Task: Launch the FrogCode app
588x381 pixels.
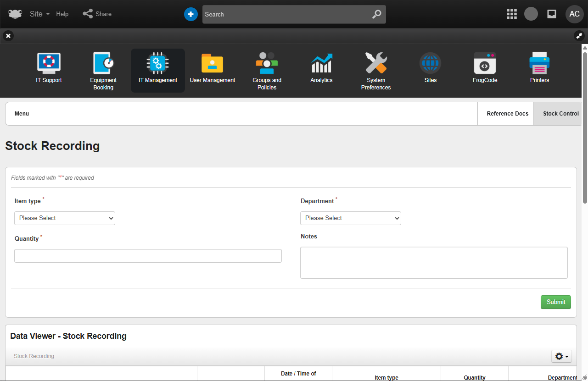Action: click(485, 64)
